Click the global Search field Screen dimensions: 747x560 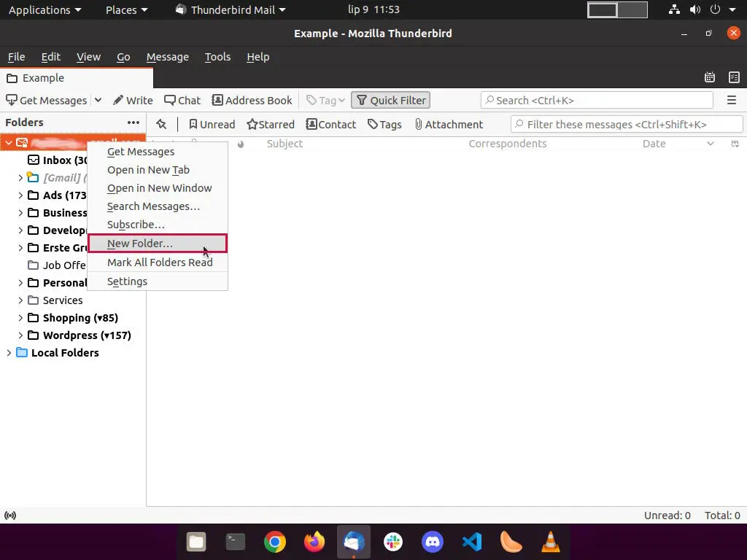[597, 101]
